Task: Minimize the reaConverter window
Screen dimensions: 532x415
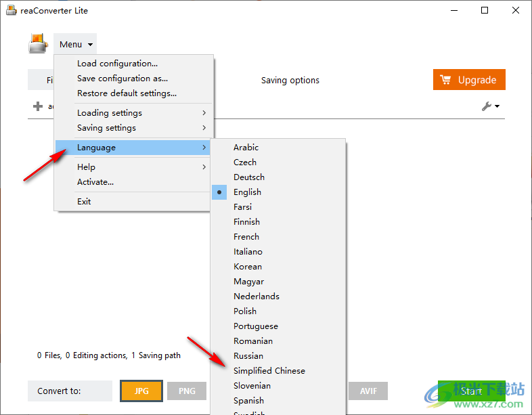Action: (454, 11)
